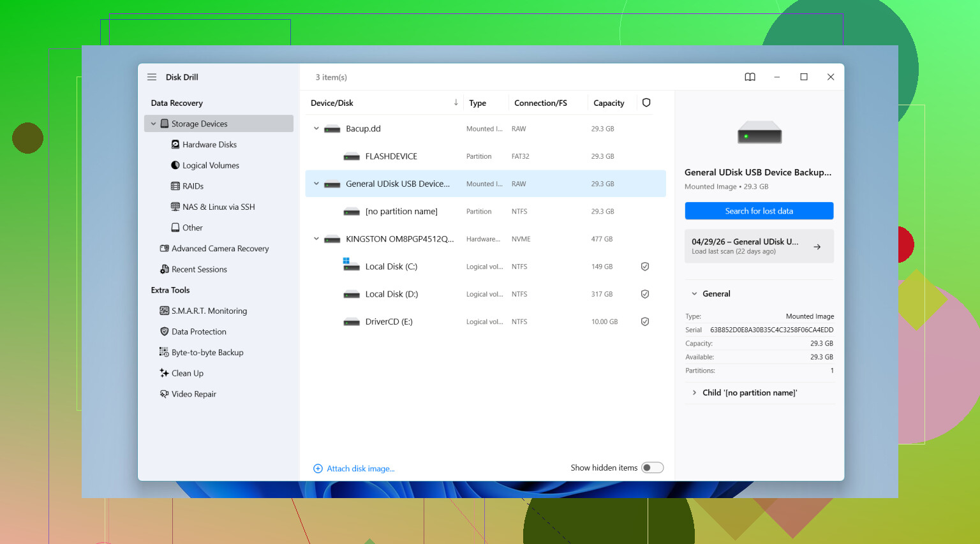Click the large drive image in details panel
This screenshot has height=544, width=980.
pyautogui.click(x=759, y=133)
